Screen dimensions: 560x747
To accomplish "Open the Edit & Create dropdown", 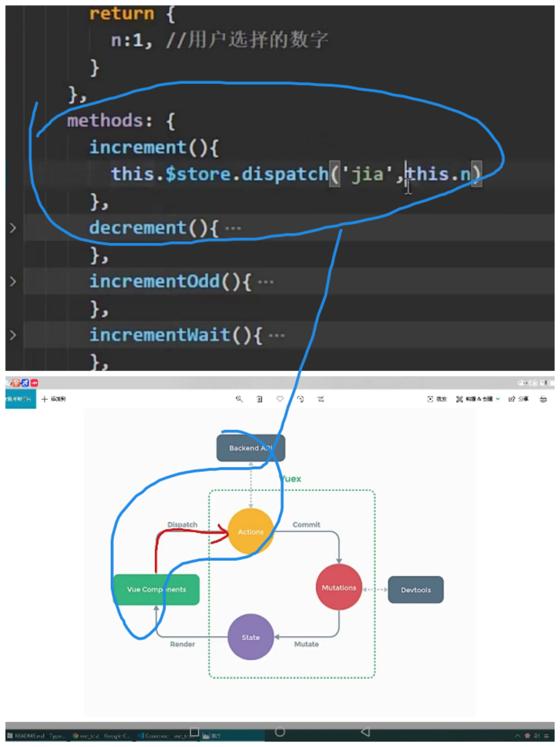I will point(478,399).
